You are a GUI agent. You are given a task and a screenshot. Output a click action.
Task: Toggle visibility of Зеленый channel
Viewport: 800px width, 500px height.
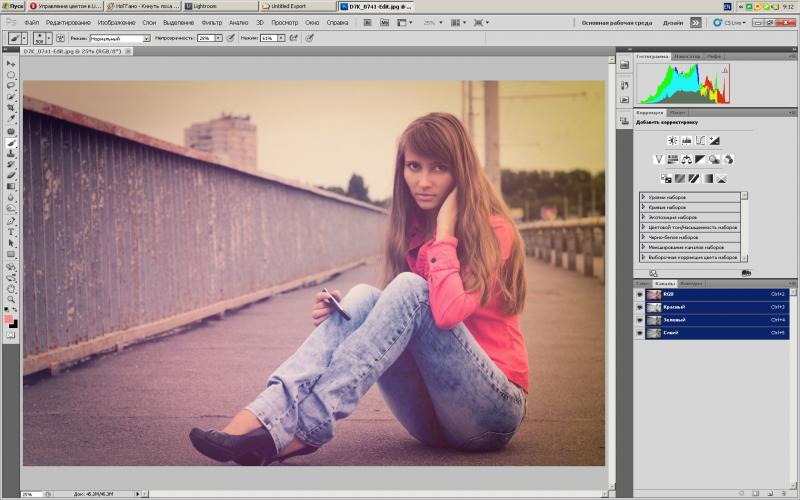pos(639,320)
